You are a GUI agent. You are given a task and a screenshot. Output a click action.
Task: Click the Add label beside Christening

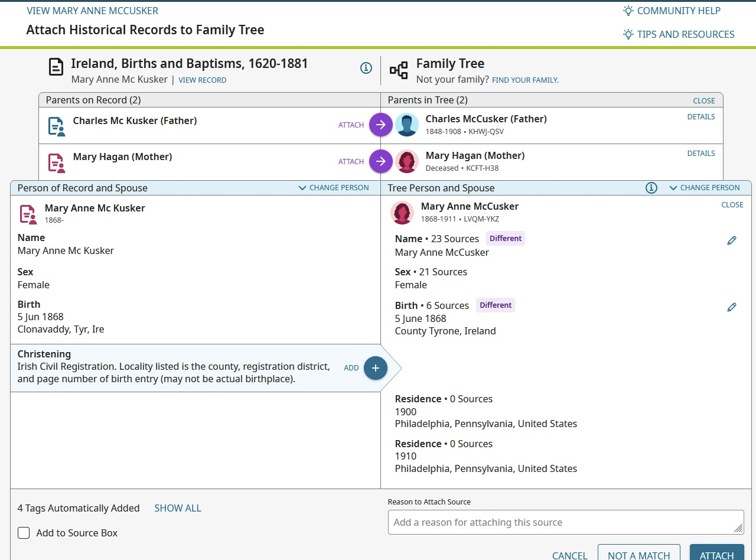click(351, 368)
